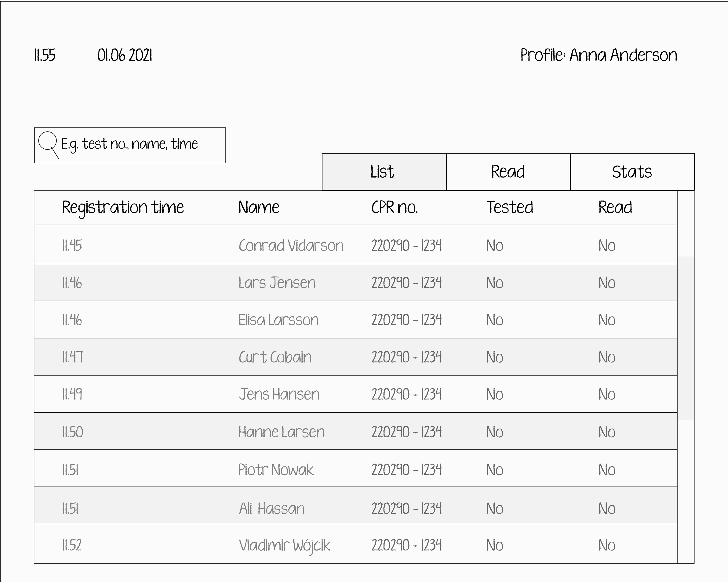Select the Lars Jensen entry
This screenshot has height=582, width=728.
(x=277, y=283)
